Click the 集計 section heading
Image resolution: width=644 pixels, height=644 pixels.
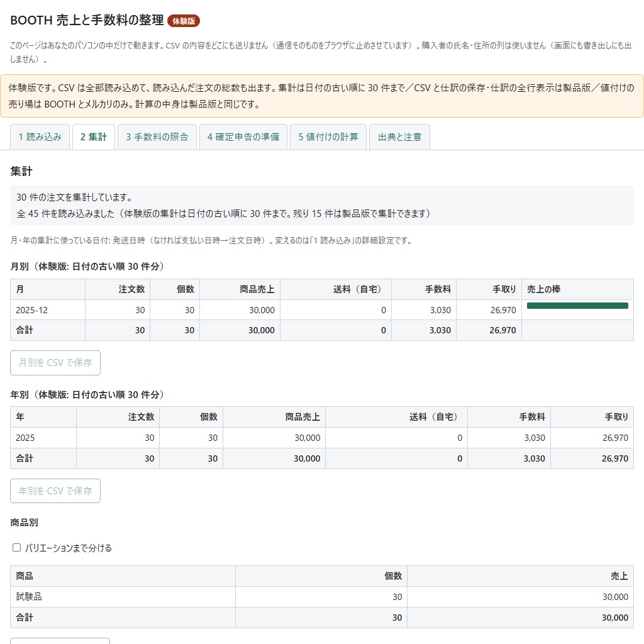click(x=21, y=171)
